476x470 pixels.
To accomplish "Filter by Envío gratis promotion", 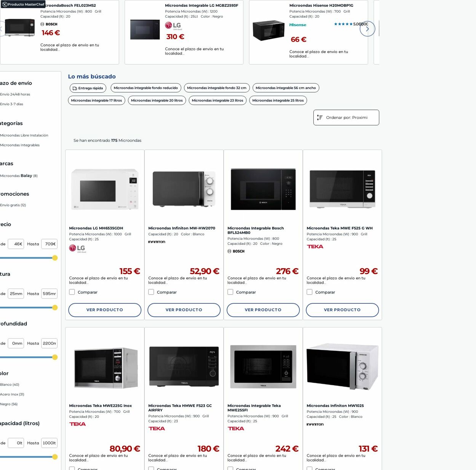I will [x=13, y=205].
